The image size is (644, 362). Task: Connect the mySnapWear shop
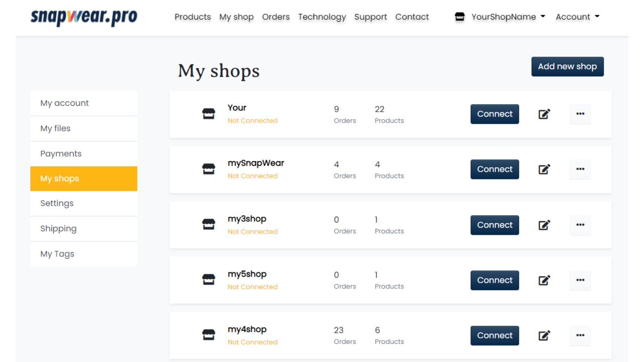click(x=495, y=169)
